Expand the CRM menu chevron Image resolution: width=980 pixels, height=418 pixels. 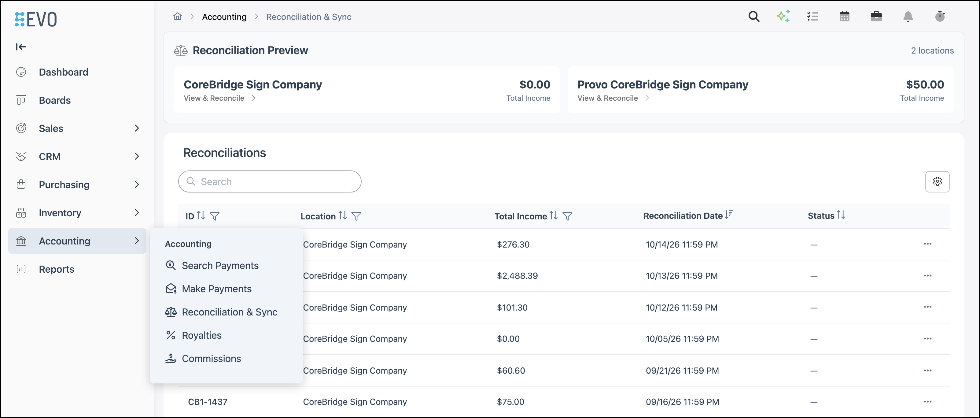137,156
